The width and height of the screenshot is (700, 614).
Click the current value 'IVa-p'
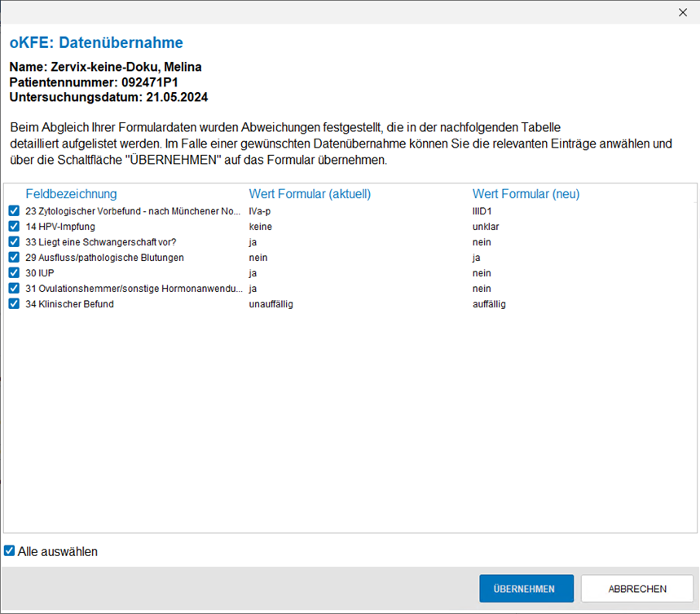pyautogui.click(x=262, y=211)
